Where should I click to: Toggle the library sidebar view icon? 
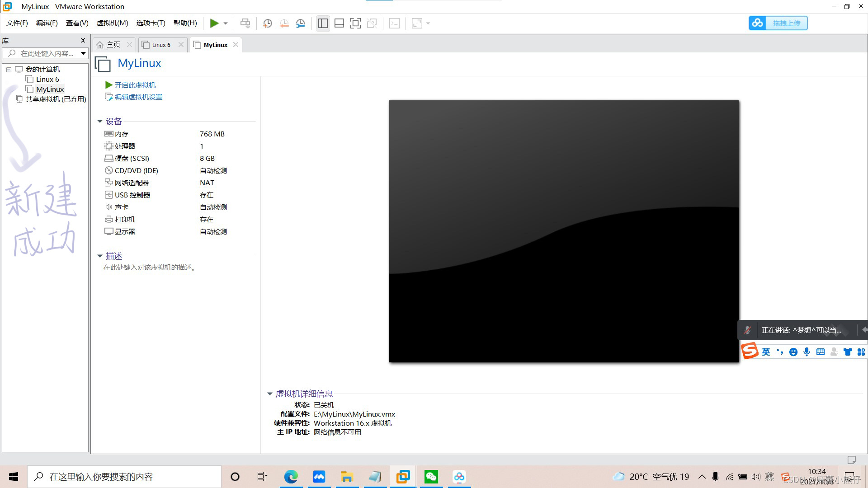[x=323, y=23]
